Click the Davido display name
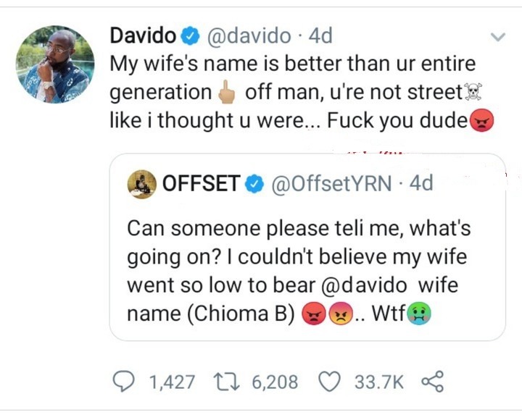522x420 pixels. tap(143, 35)
